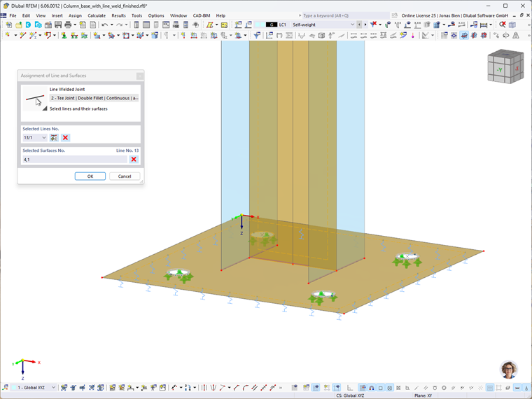
Task: Click the delete results magnifier icon
Action: pos(503,24)
